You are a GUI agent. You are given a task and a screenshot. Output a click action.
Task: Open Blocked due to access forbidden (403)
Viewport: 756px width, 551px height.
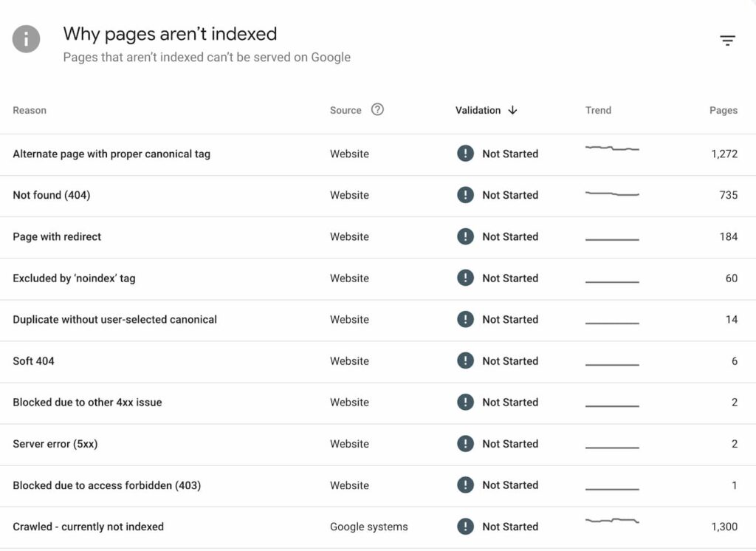(x=106, y=485)
